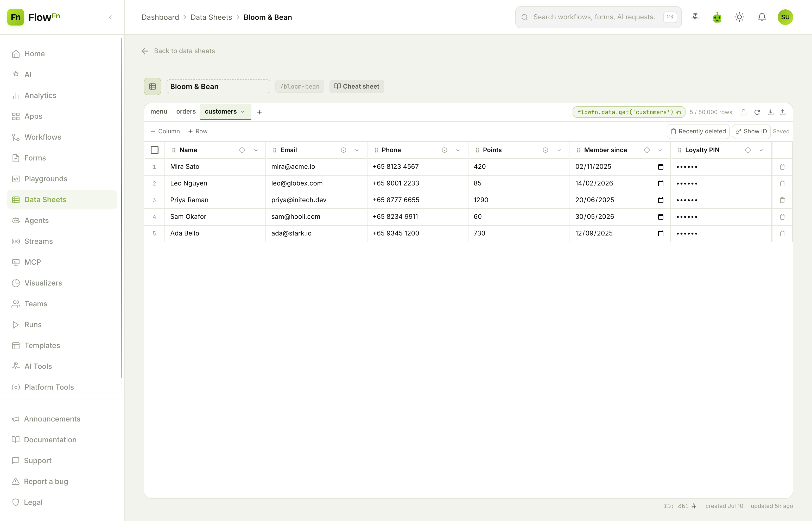Switch to the orders sheet tab
The width and height of the screenshot is (812, 521).
click(186, 112)
